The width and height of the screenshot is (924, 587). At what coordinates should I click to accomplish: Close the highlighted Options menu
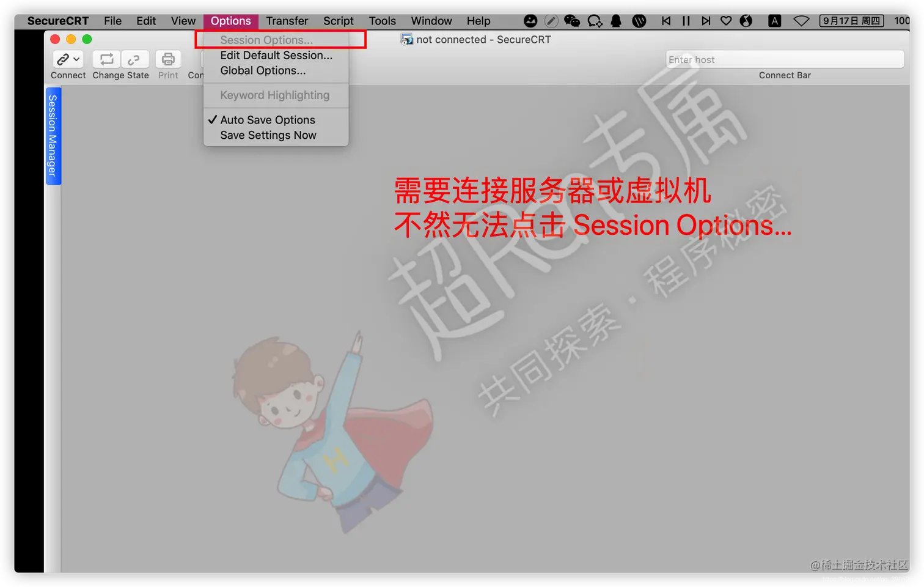pyautogui.click(x=231, y=21)
